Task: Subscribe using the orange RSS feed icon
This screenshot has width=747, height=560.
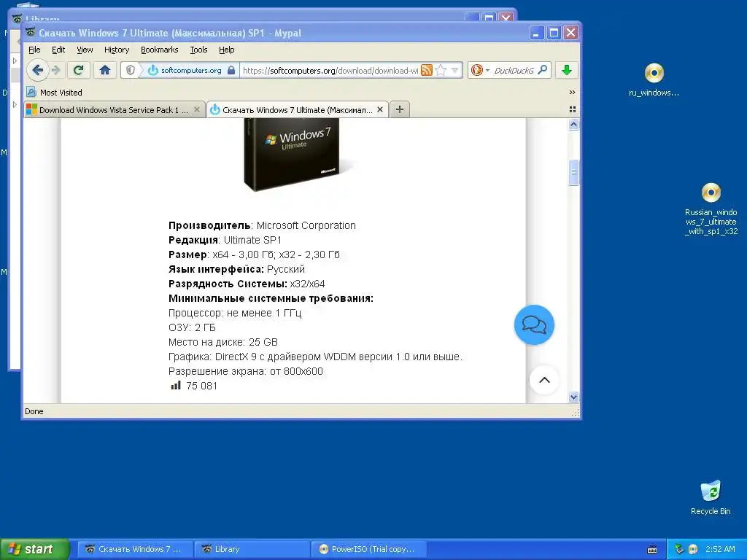Action: [426, 71]
